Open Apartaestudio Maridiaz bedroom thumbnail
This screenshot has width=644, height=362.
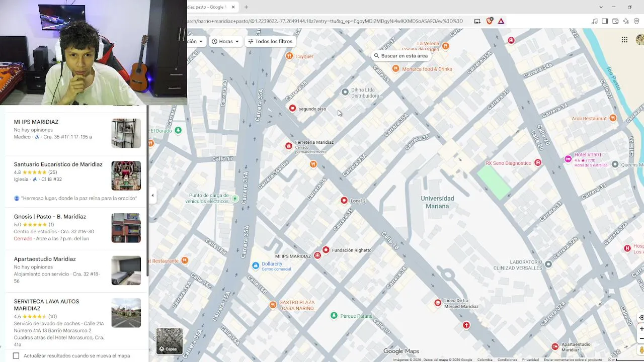tap(126, 270)
